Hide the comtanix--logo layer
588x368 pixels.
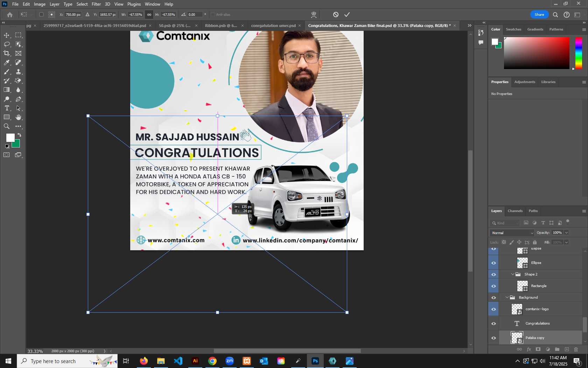coord(493,309)
